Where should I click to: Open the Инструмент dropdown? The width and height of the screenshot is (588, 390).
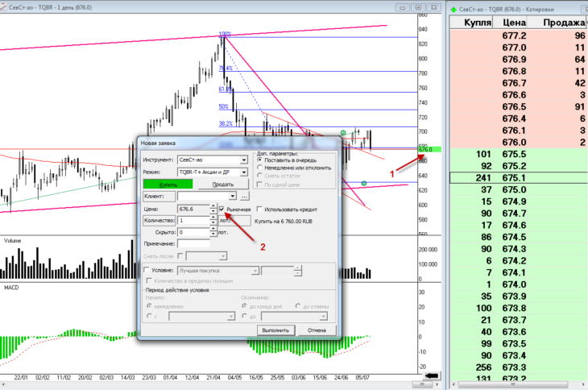click(x=244, y=160)
